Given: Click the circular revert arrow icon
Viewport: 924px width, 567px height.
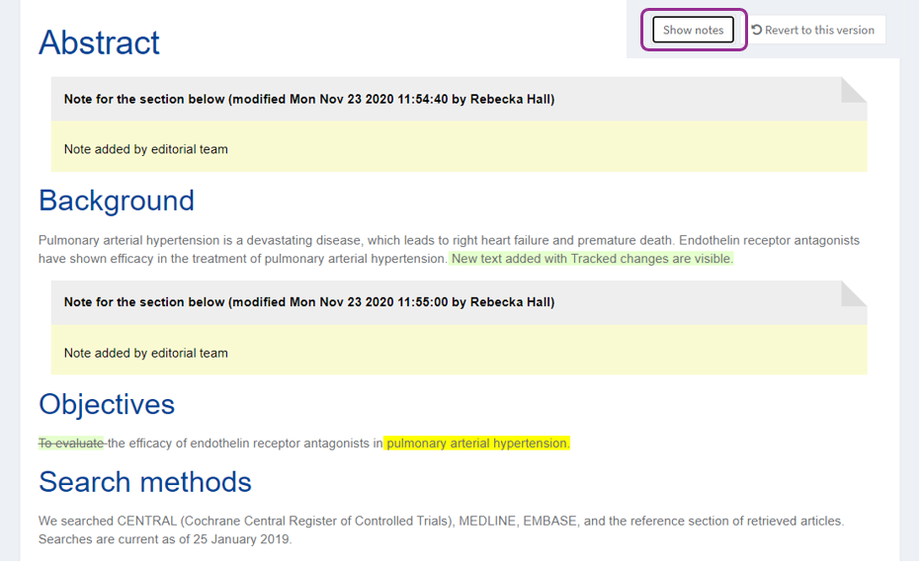Looking at the screenshot, I should coord(757,30).
